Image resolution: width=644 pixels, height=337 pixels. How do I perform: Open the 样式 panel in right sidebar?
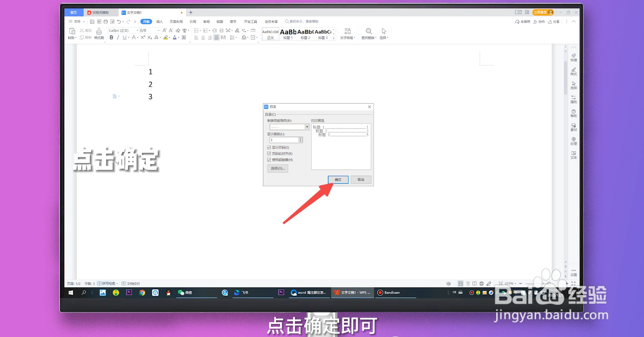coord(574,72)
